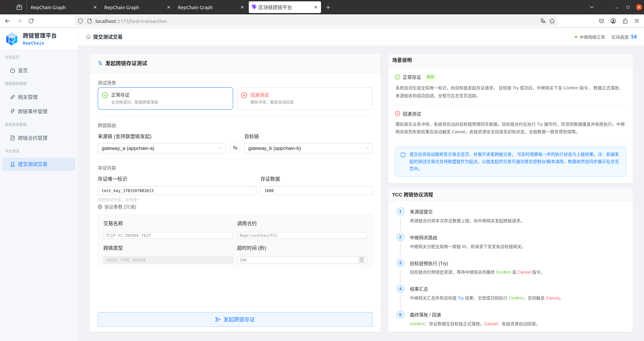Image resolution: width=644 pixels, height=341 pixels.
Task: Select the 回滚测试 scenario card
Action: (x=305, y=99)
